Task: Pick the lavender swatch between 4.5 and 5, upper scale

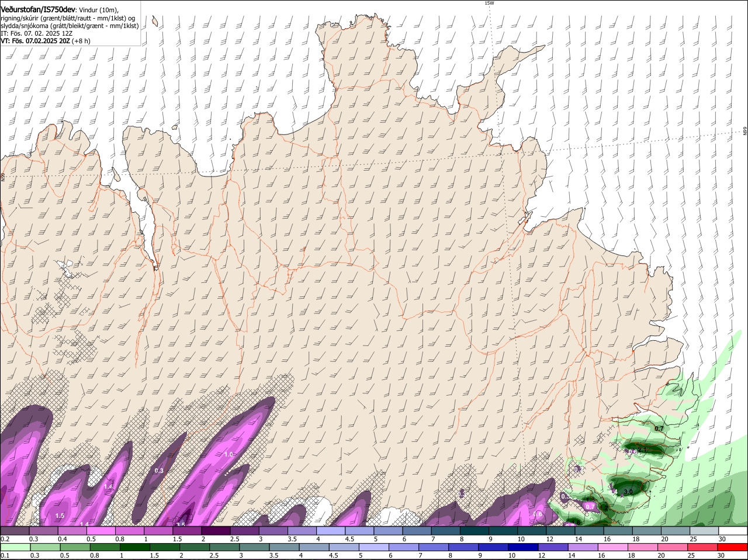Action: click(x=359, y=531)
